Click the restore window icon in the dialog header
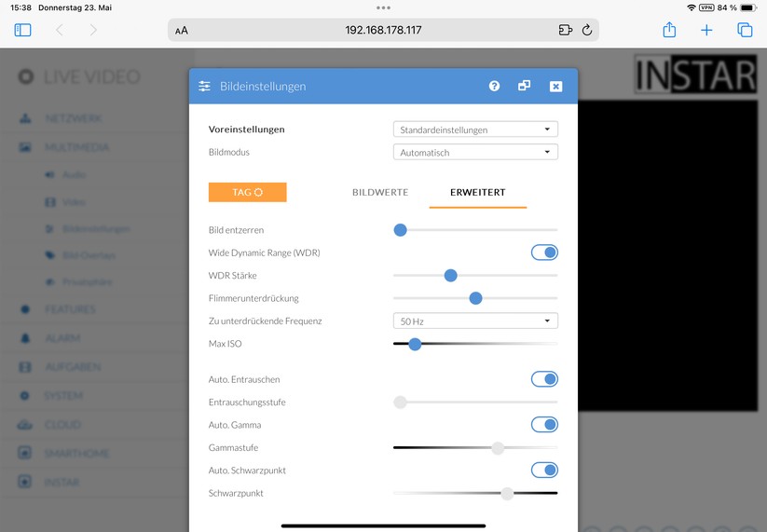767x532 pixels. coord(524,86)
